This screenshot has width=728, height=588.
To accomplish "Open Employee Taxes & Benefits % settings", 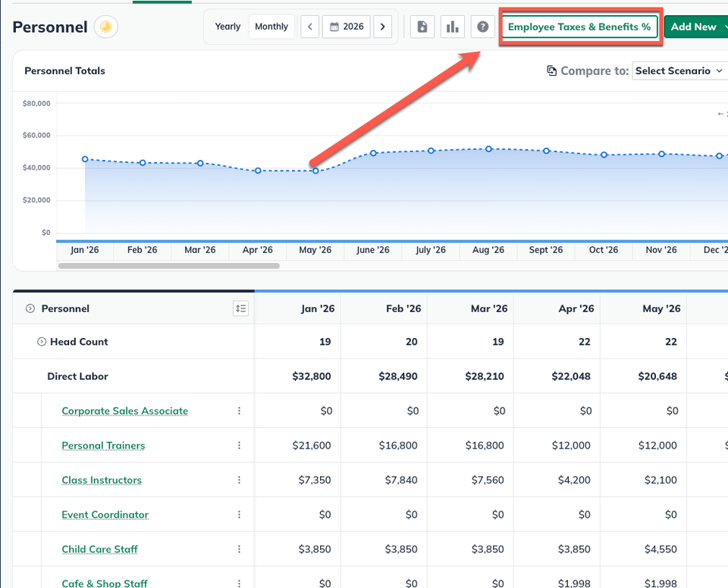I will 579,27.
